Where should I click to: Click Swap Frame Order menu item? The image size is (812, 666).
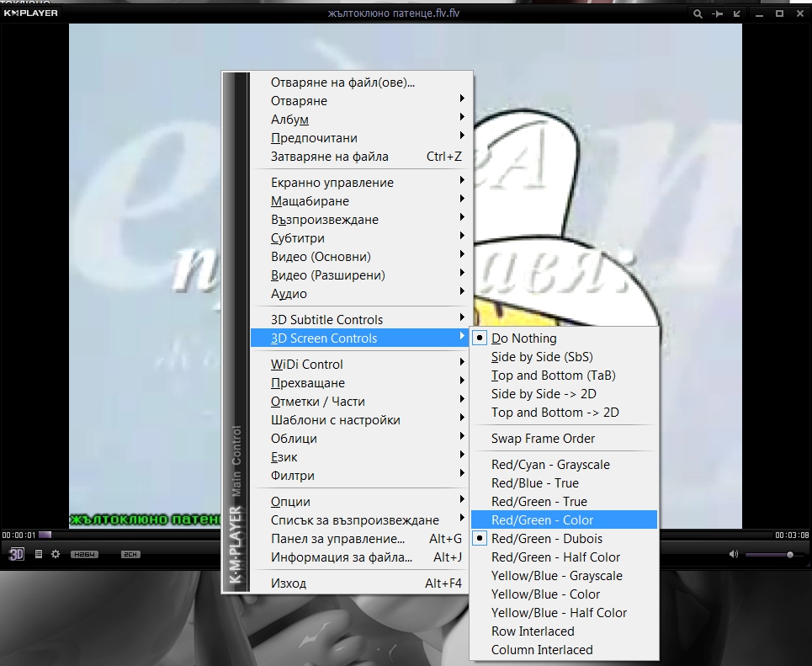(x=543, y=439)
